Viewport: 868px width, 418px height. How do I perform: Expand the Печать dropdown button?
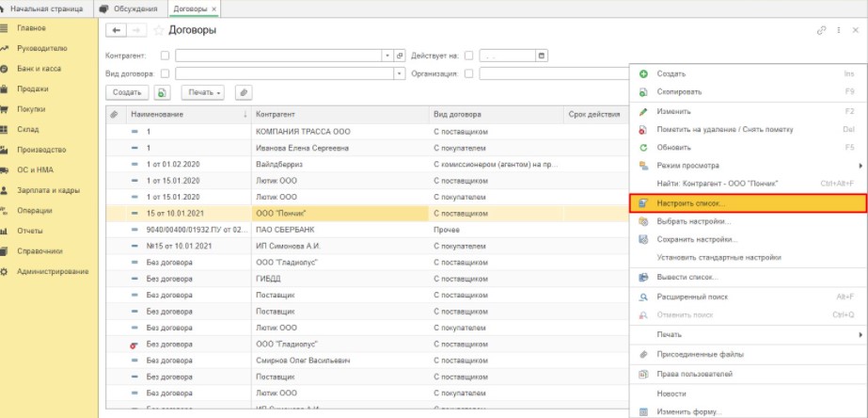[x=204, y=92]
